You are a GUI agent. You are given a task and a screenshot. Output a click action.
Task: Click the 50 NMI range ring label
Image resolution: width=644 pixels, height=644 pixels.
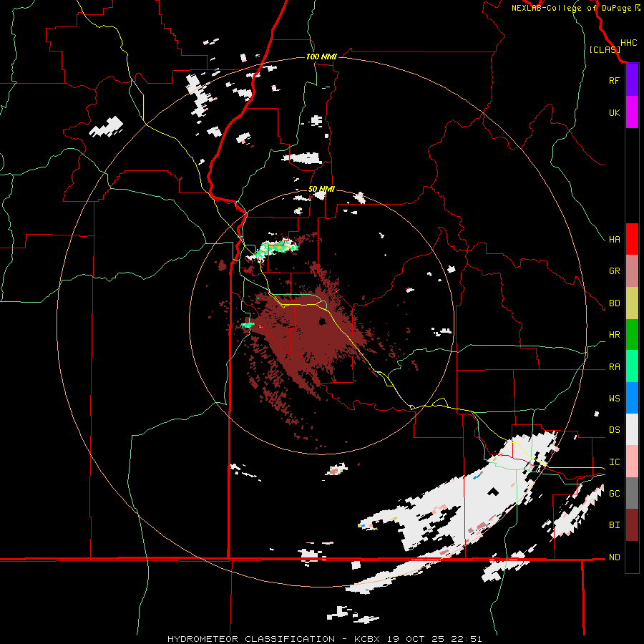tap(321, 189)
